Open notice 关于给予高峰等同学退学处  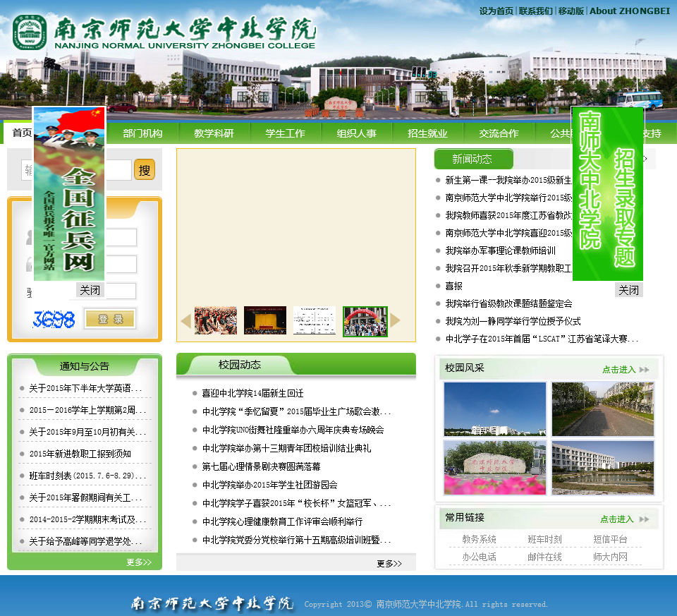click(x=85, y=540)
